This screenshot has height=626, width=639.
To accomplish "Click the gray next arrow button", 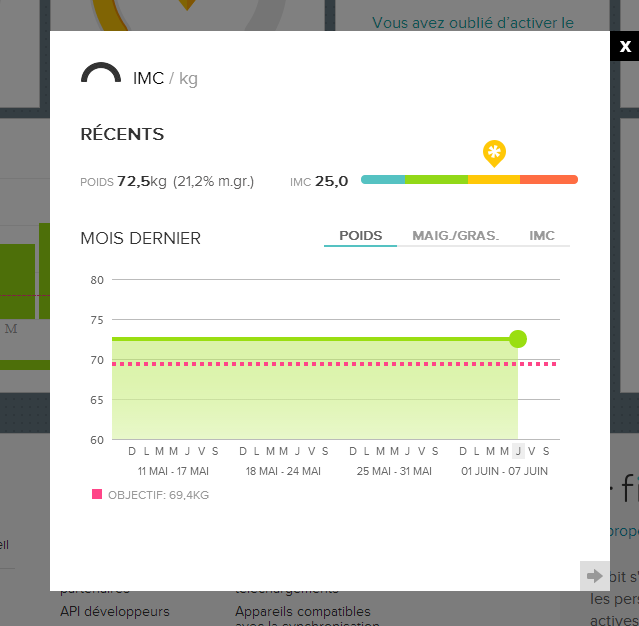I will tap(595, 576).
